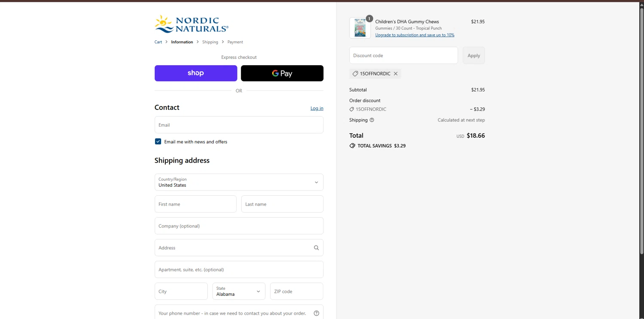The width and height of the screenshot is (644, 319).
Task: Click the quantity badge on product thumbnail
Action: click(x=369, y=19)
